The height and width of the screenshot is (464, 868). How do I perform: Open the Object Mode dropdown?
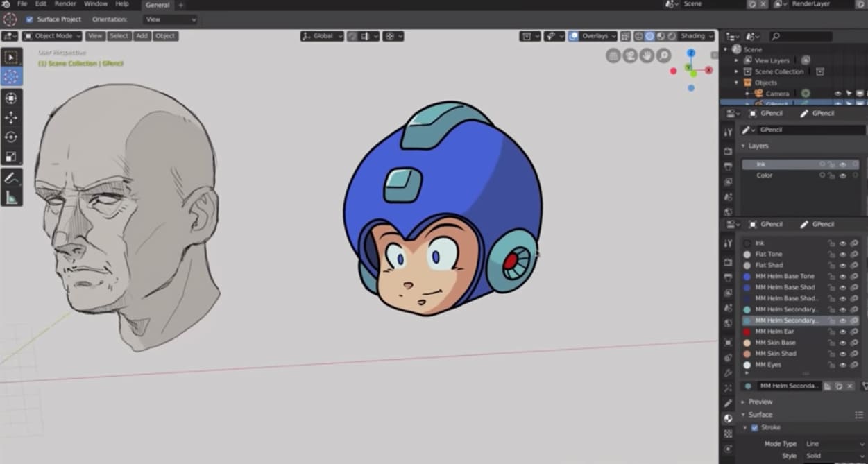pyautogui.click(x=52, y=36)
